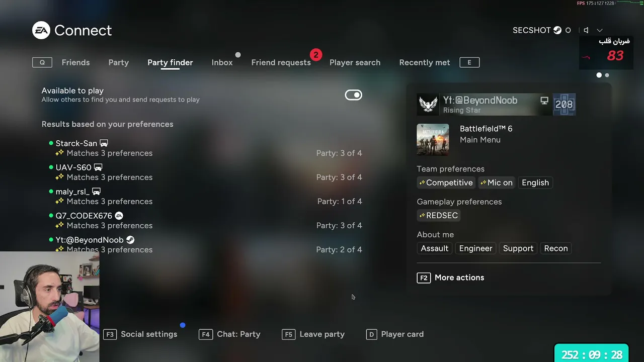Click the console icon beside Starck-San

[104, 143]
